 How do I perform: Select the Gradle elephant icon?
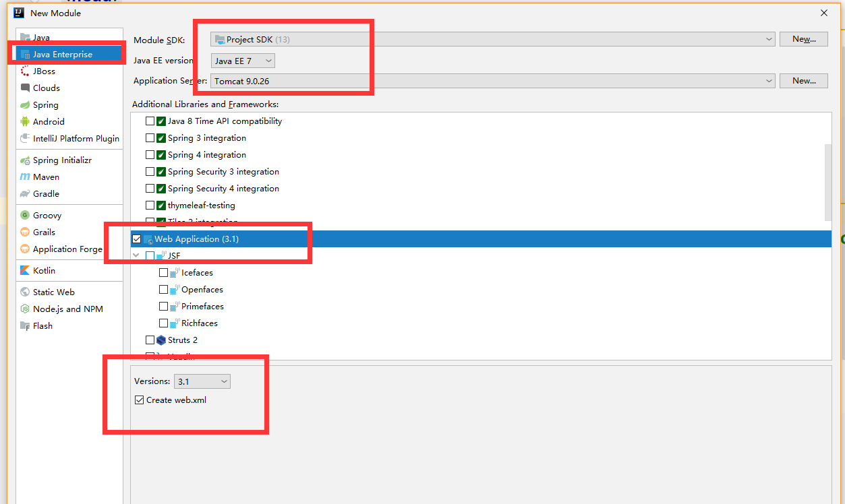pos(25,193)
